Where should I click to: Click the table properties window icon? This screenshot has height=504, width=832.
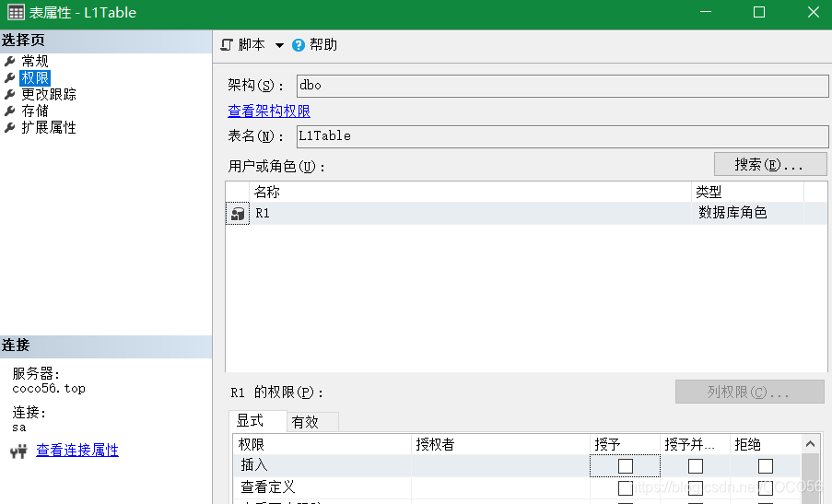16,12
